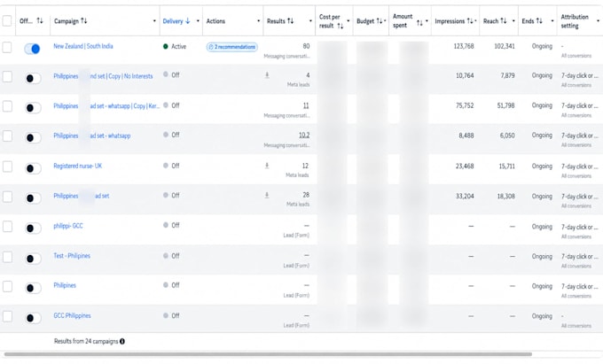Click Actions column header

pyautogui.click(x=215, y=21)
